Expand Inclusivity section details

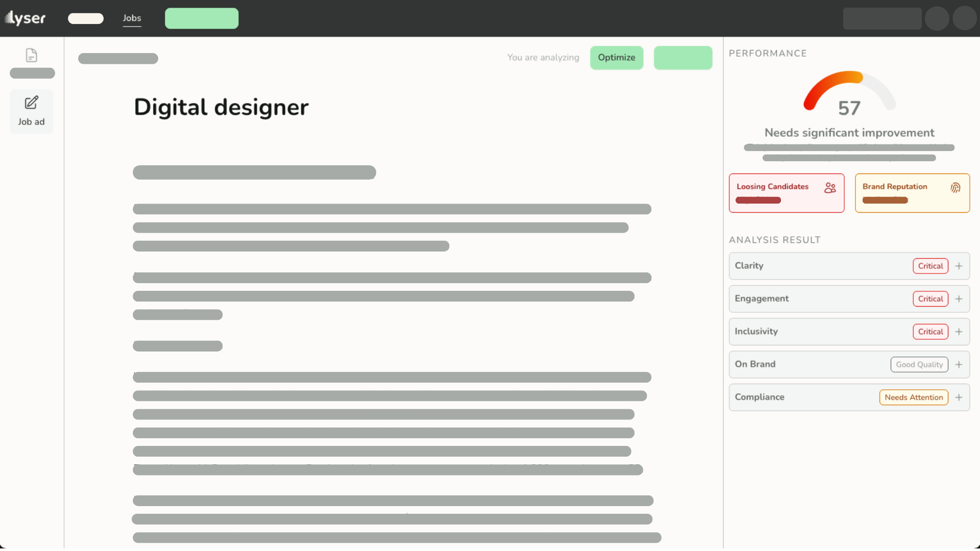pos(959,332)
